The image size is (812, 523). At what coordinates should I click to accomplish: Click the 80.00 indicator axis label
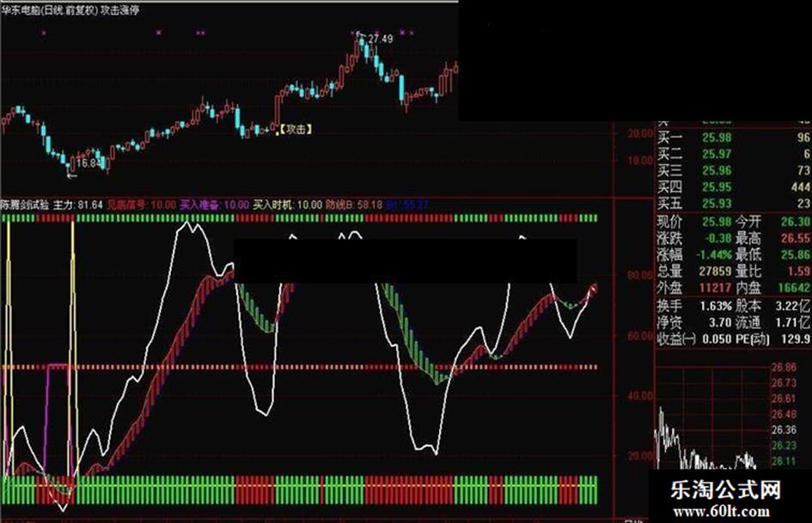[640, 275]
